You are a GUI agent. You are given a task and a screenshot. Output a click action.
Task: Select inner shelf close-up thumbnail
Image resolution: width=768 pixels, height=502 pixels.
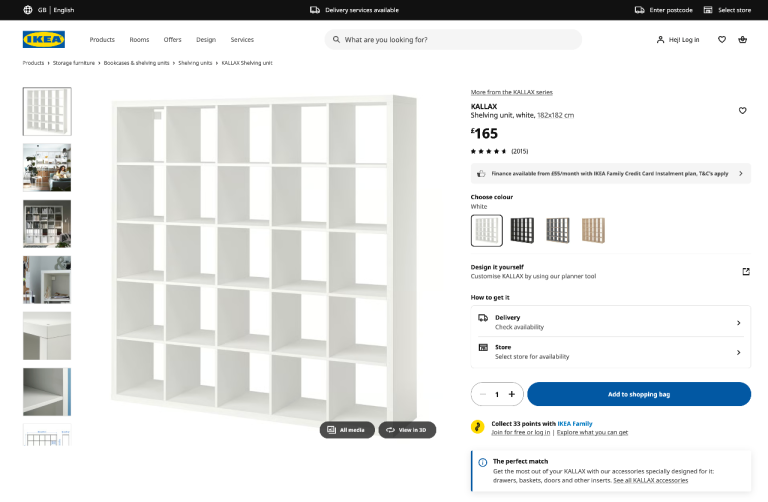pos(47,392)
